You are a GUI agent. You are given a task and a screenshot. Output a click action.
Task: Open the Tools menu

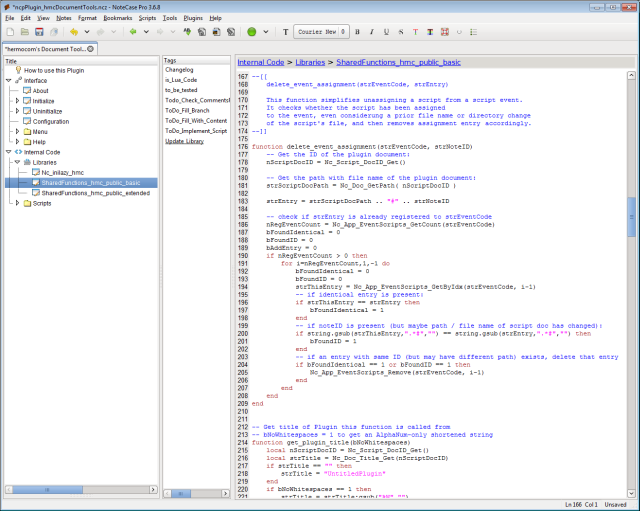point(170,18)
